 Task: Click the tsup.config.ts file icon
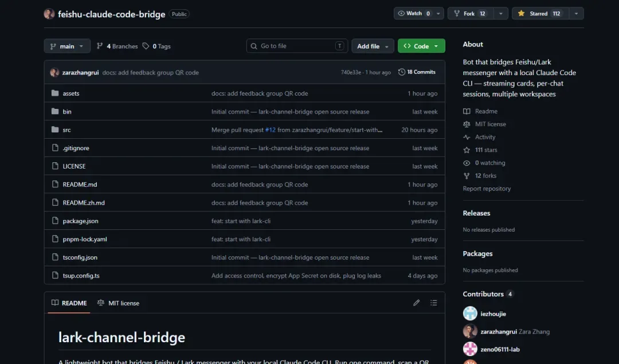(55, 275)
